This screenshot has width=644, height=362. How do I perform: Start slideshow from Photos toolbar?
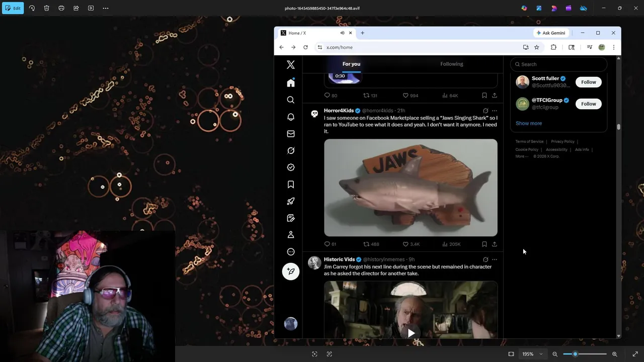[x=91, y=8]
